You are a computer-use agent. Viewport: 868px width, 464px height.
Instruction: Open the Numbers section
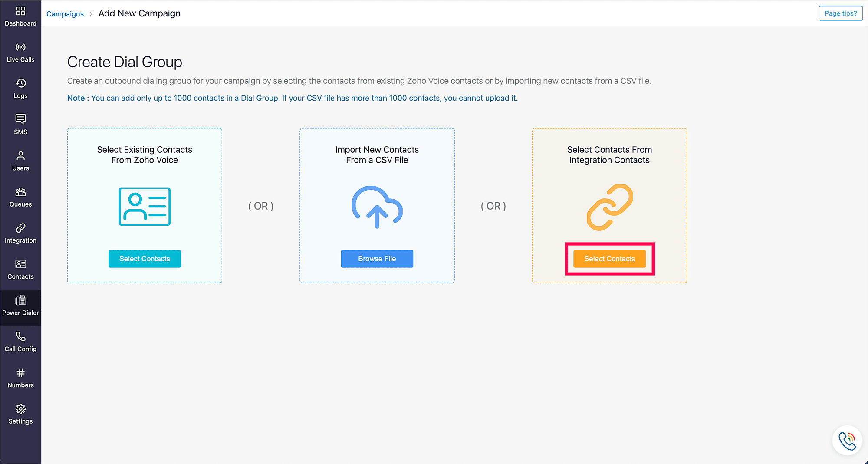coord(20,378)
